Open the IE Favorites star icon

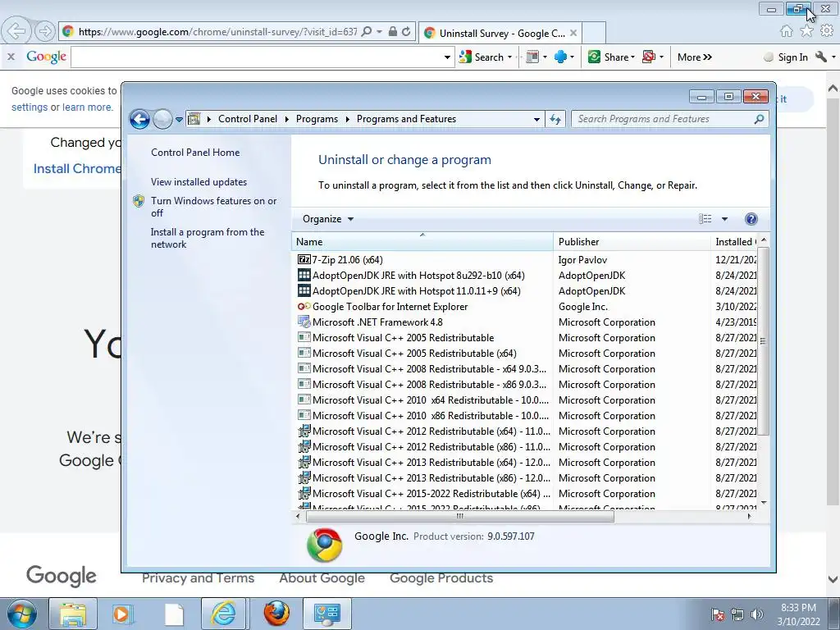[x=806, y=31]
